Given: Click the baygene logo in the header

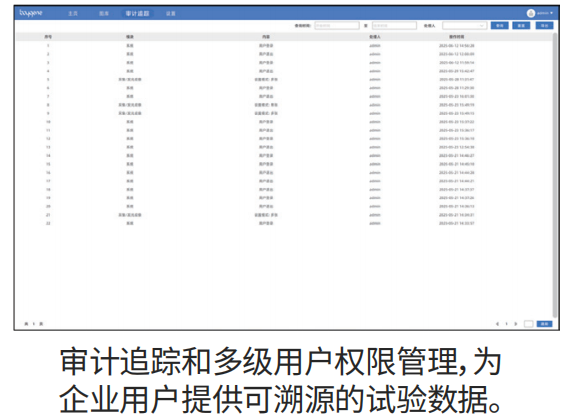Looking at the screenshot, I should coord(31,13).
